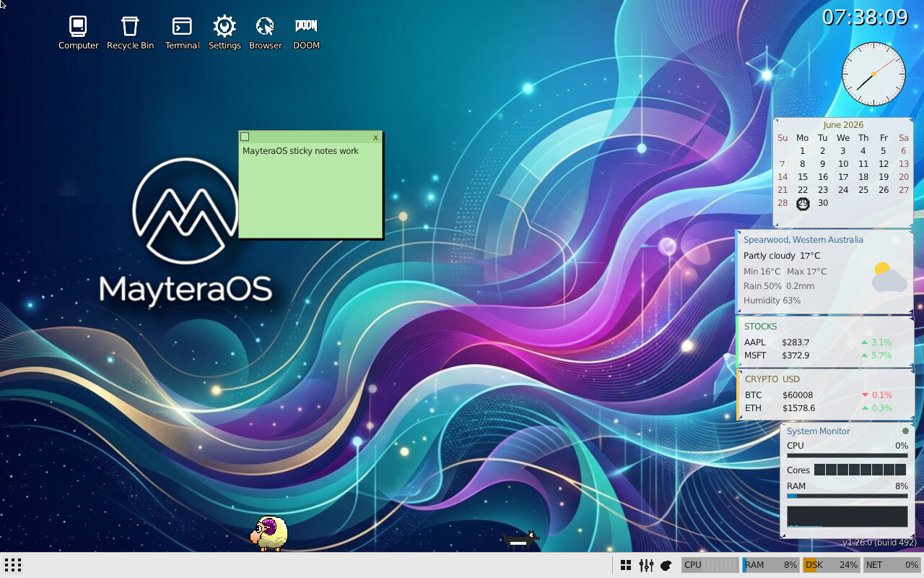
Task: Toggle the square box on the sticky note header
Action: click(245, 137)
